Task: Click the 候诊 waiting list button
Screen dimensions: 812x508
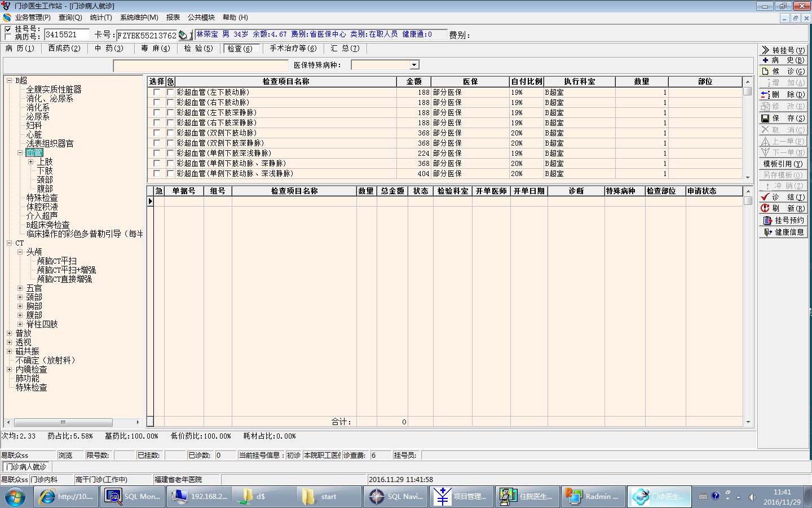Action: 783,71
